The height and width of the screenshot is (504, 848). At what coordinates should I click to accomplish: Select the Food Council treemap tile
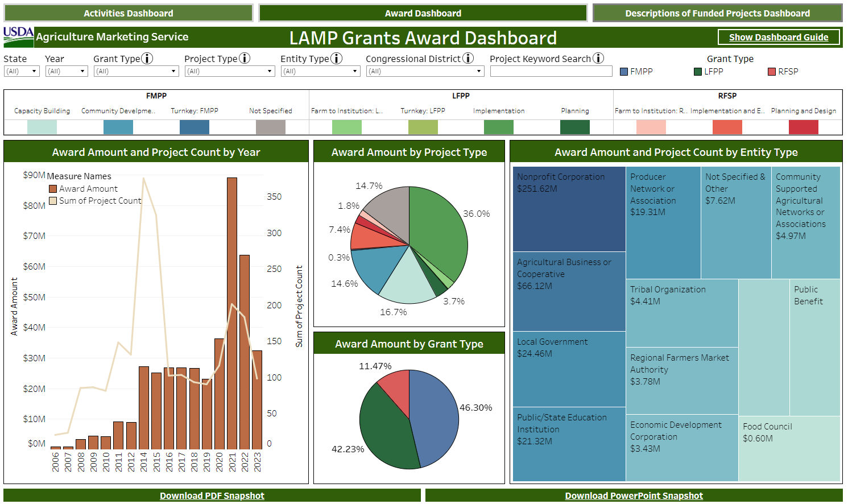click(789, 449)
